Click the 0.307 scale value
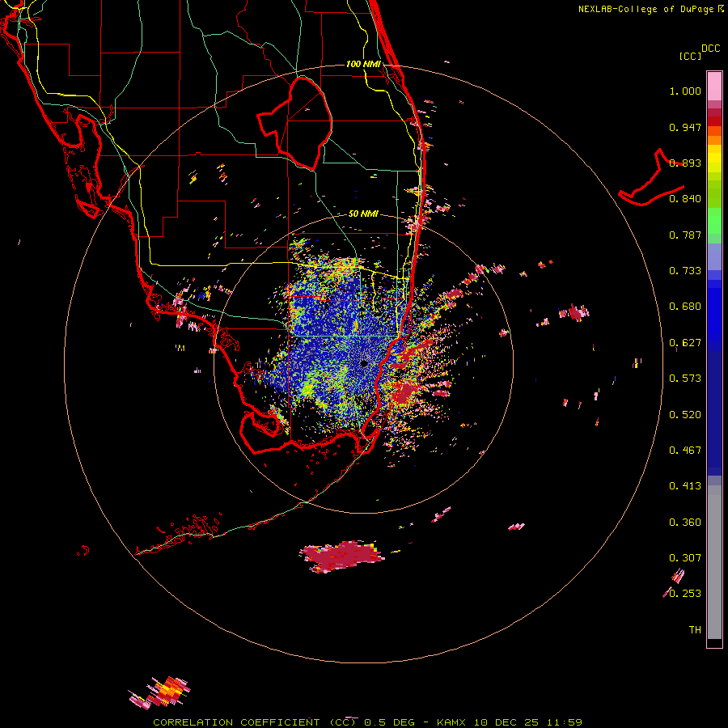728x728 pixels. [685, 558]
